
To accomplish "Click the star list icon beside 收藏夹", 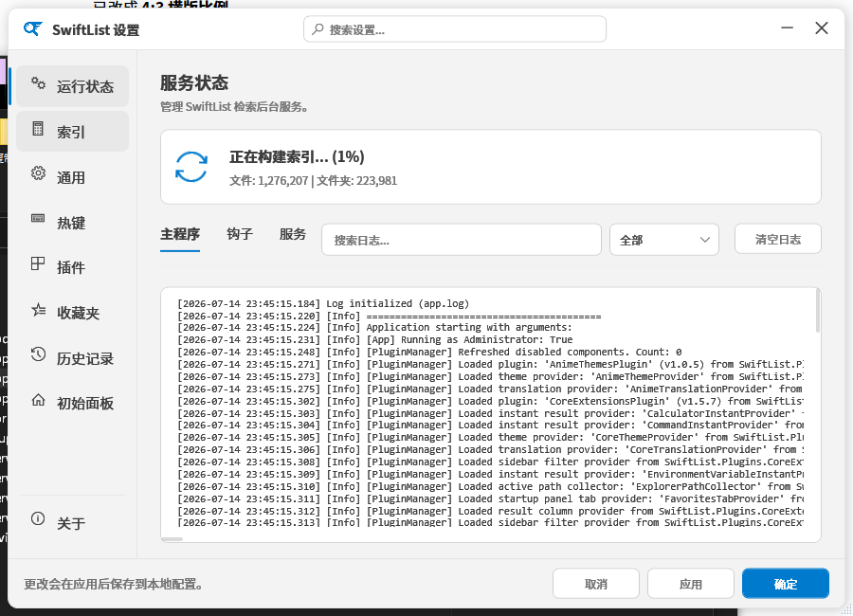I will tap(38, 310).
